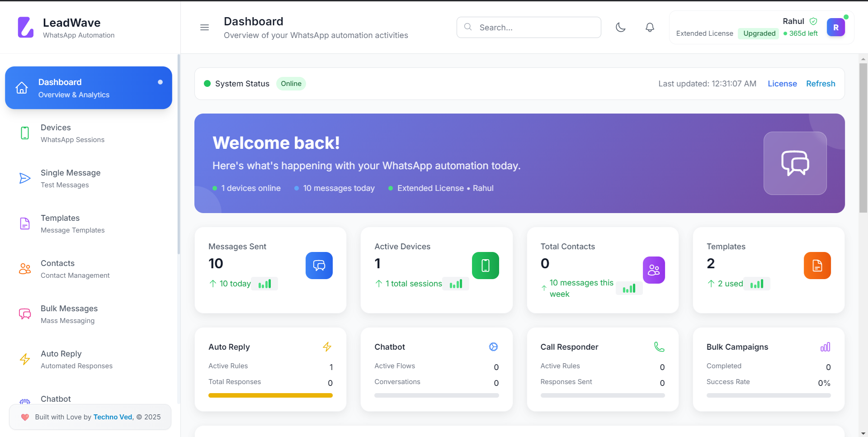The image size is (868, 437).
Task: Click the Techno Ved footer link
Action: pyautogui.click(x=113, y=417)
